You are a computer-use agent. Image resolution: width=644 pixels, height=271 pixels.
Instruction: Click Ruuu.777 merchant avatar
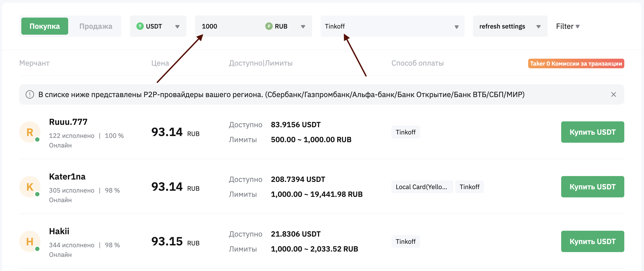pyautogui.click(x=30, y=132)
